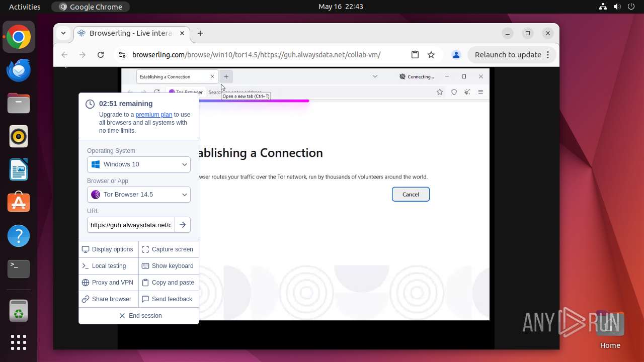
Task: Edit the Browserling URL field
Action: pos(131,225)
